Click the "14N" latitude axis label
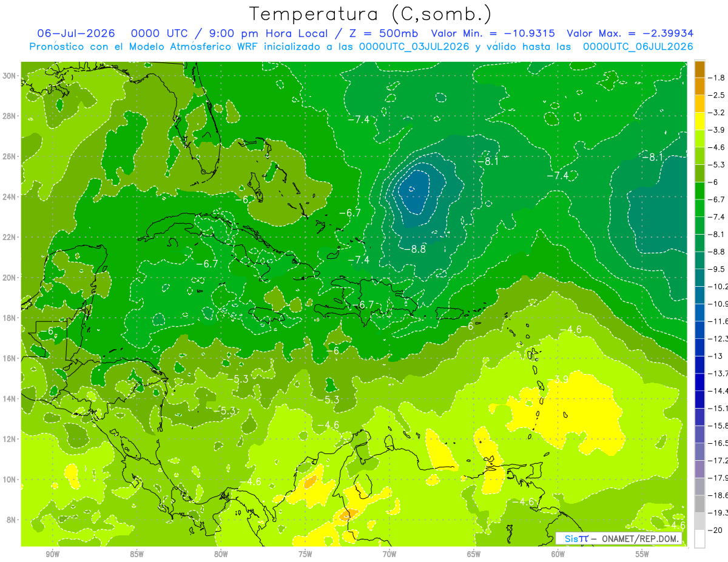728x562 pixels. [x=10, y=398]
